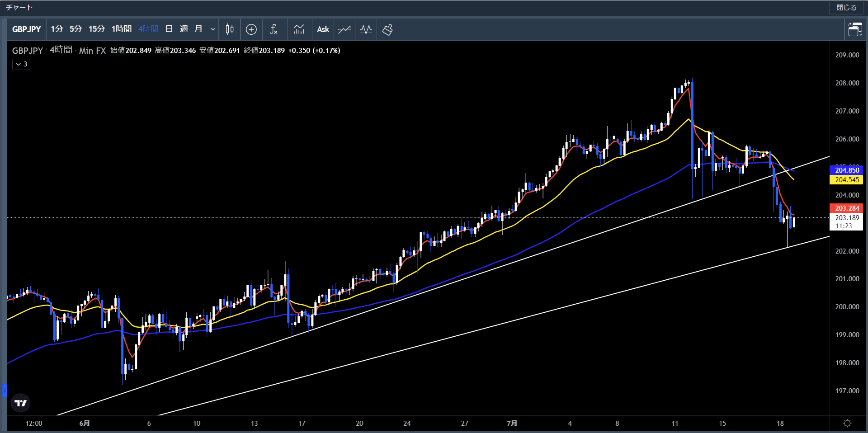
Task: Click the 6月 date axis label
Action: tap(85, 424)
